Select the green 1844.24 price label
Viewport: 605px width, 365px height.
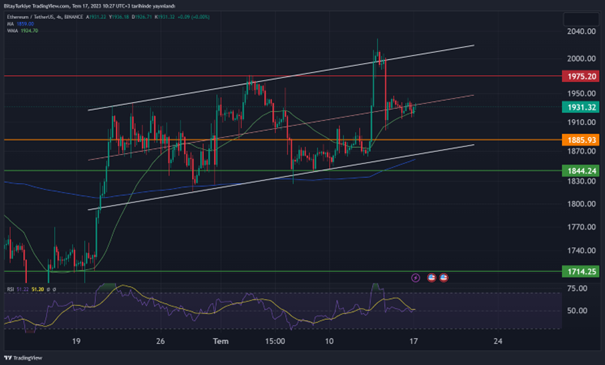coord(581,171)
